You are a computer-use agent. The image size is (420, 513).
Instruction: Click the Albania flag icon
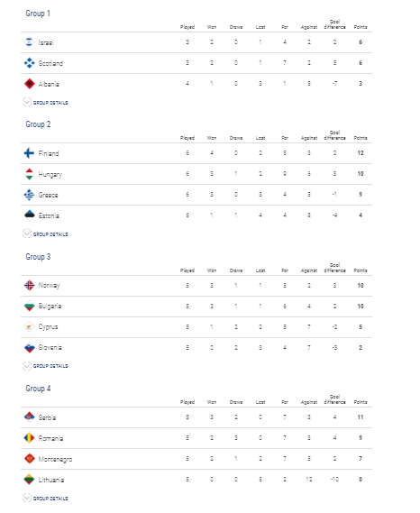click(x=29, y=84)
